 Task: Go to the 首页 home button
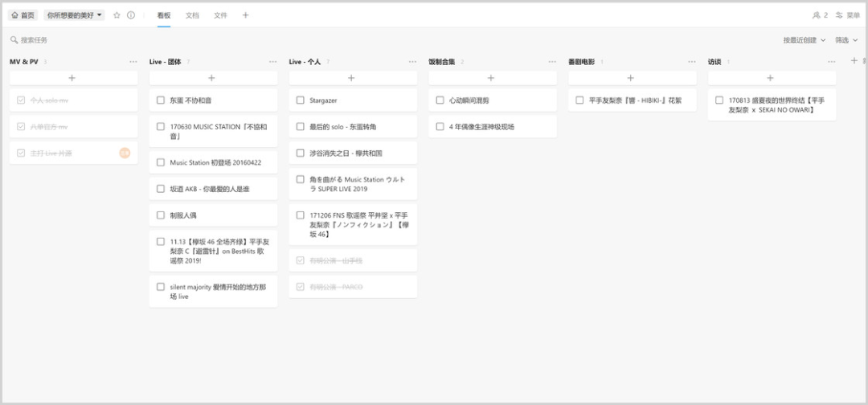[x=23, y=15]
